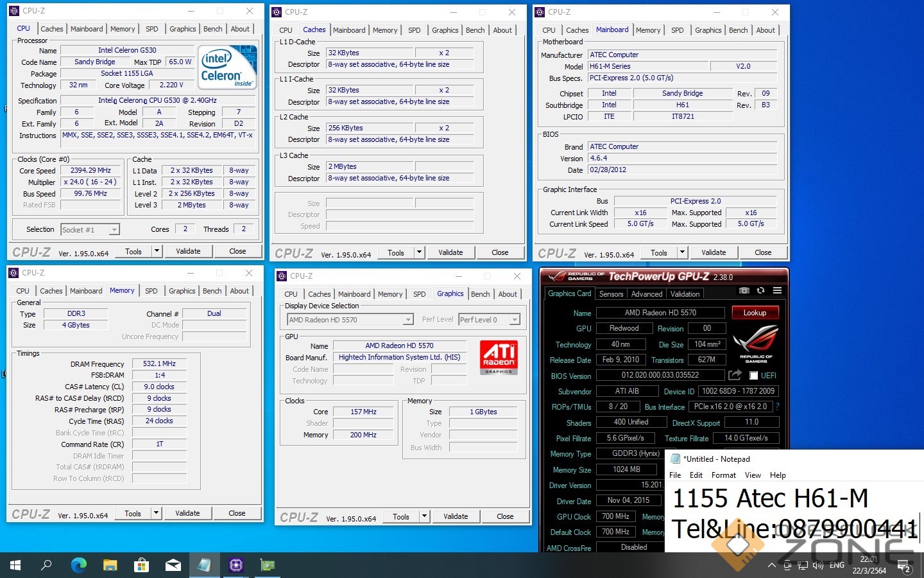This screenshot has width=924, height=578.
Task: Click the GPU-Z Name field
Action: [x=660, y=313]
